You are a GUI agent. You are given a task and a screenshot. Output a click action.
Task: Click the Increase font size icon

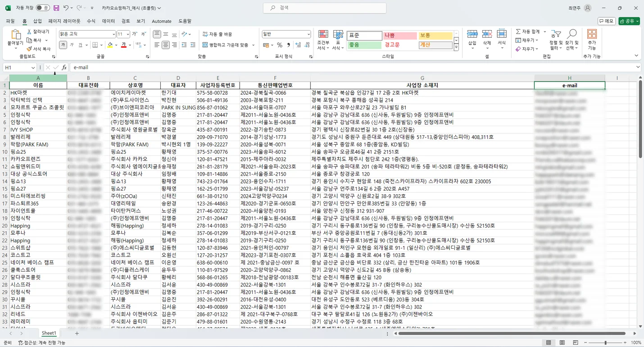pos(136,34)
